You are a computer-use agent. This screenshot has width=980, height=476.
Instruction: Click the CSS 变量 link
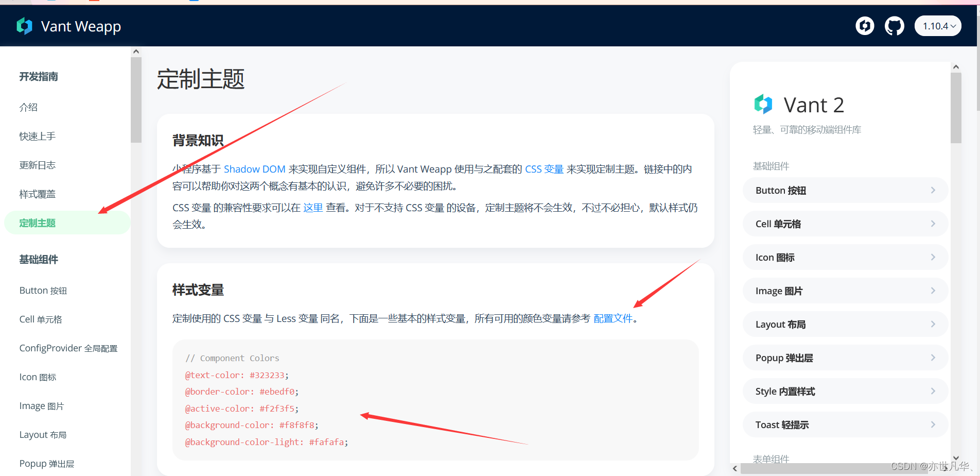pyautogui.click(x=545, y=168)
